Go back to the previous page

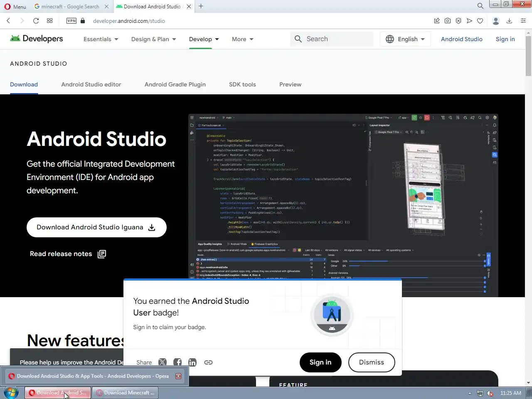coord(8,21)
